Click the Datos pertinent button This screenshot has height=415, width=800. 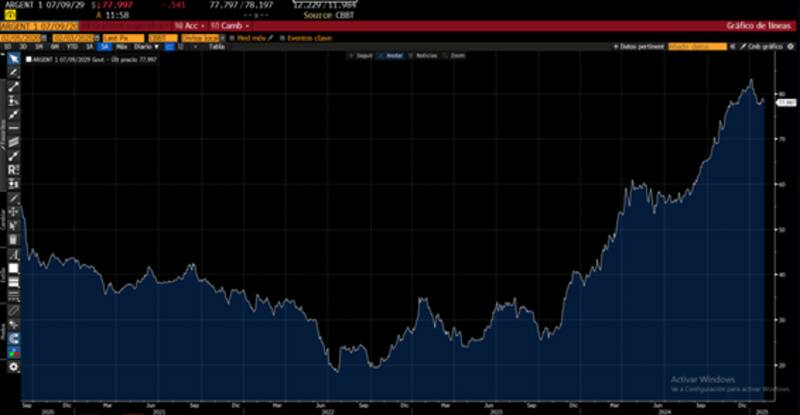640,46
